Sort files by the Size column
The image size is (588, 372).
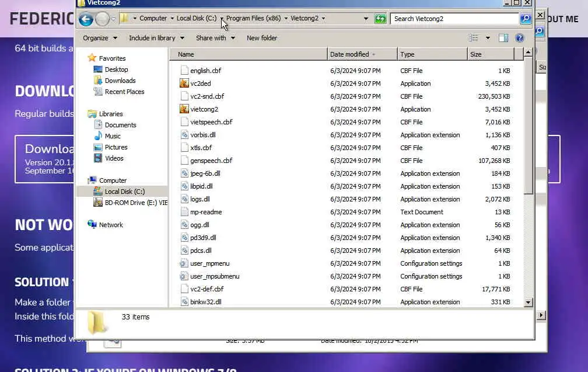point(491,54)
